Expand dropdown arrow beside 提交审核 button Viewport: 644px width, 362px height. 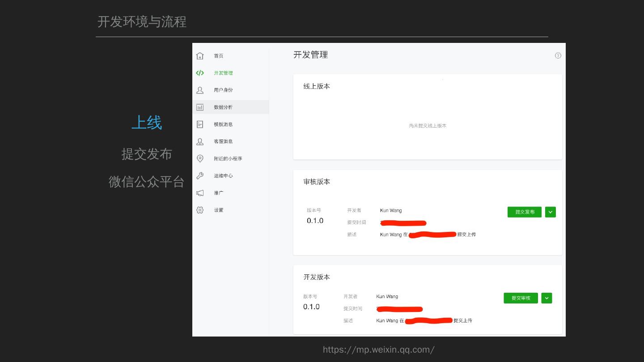[547, 298]
